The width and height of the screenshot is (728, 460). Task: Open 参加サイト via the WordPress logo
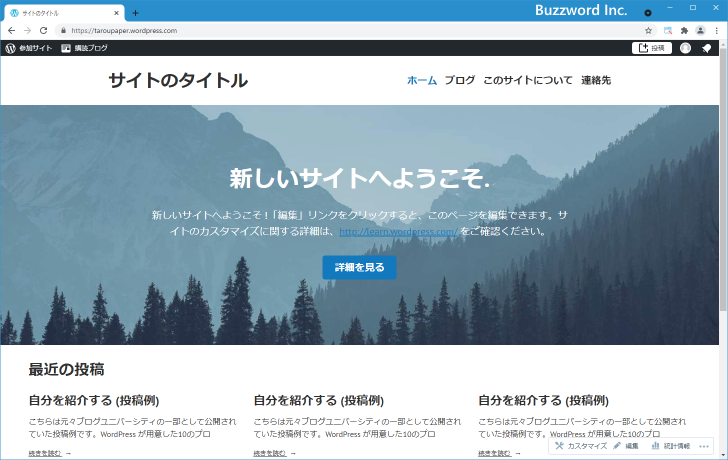tap(28, 48)
